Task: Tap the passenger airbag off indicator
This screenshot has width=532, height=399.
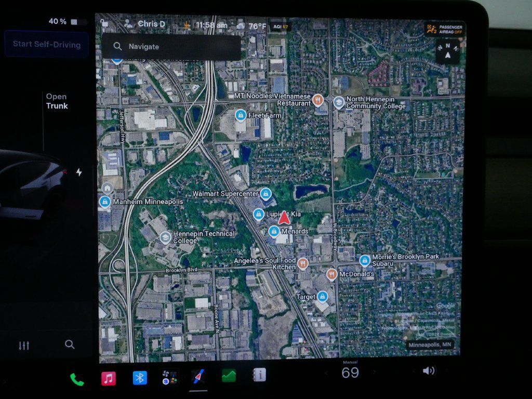Action: pos(445,30)
